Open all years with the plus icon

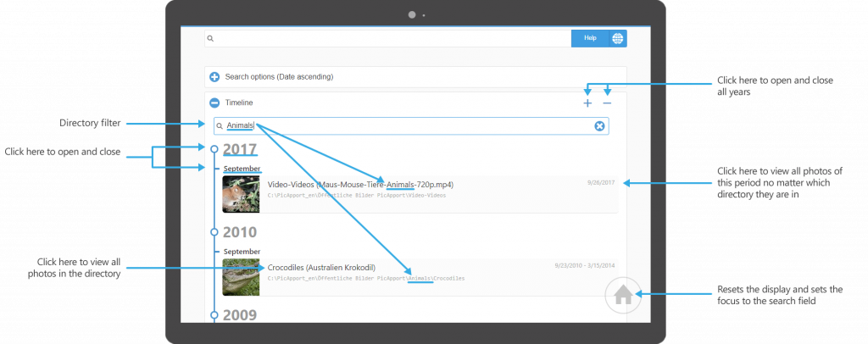(587, 103)
